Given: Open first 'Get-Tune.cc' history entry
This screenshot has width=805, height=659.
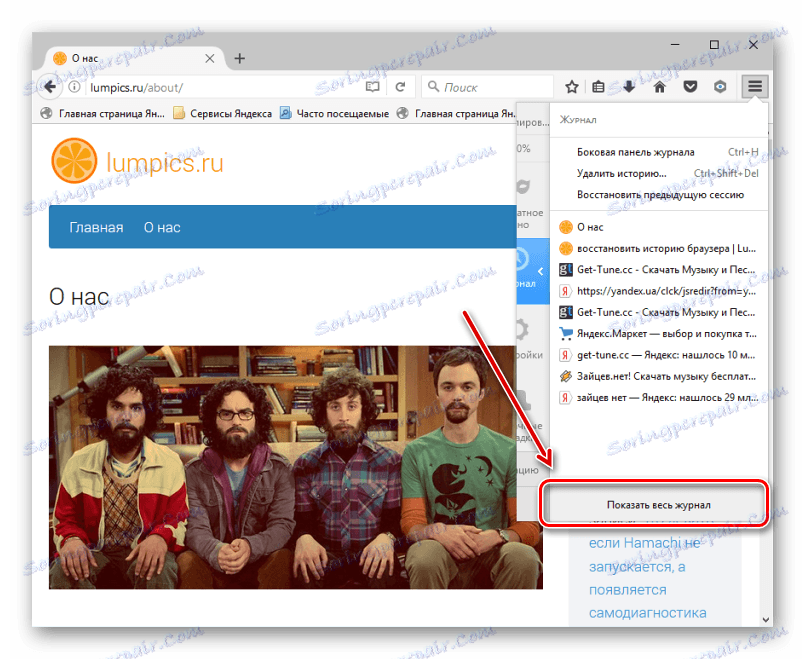Looking at the screenshot, I should [x=659, y=269].
